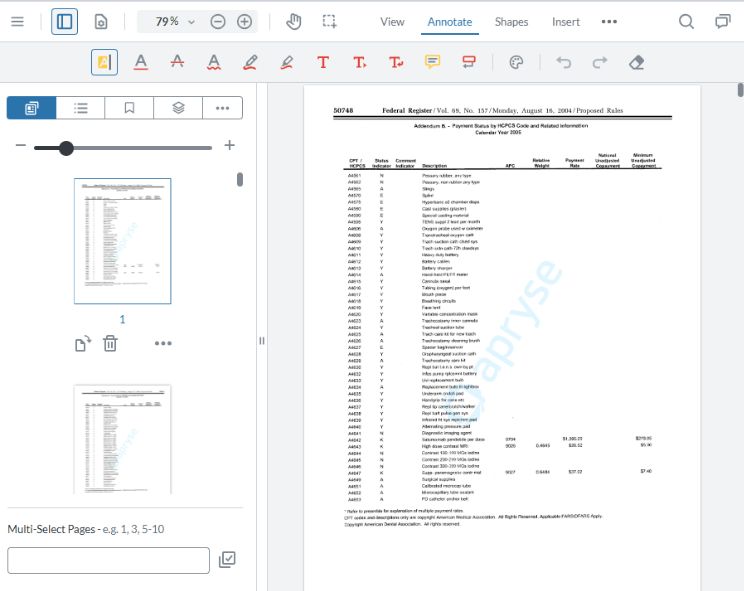Click the thumbnail panel scrollbar
The image size is (744, 591).
pos(240,179)
